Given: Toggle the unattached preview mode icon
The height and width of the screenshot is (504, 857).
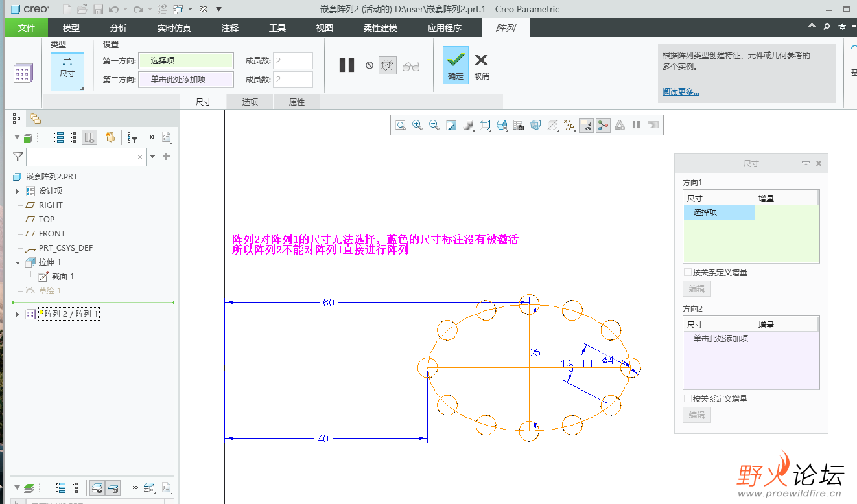Looking at the screenshot, I should click(388, 65).
